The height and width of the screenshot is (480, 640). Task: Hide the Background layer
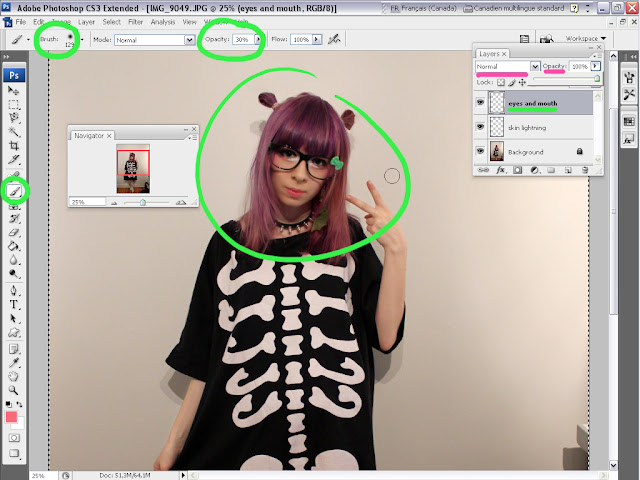coord(480,151)
